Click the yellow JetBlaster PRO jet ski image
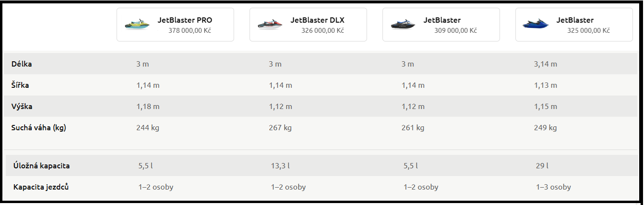The image size is (644, 205). (136, 25)
